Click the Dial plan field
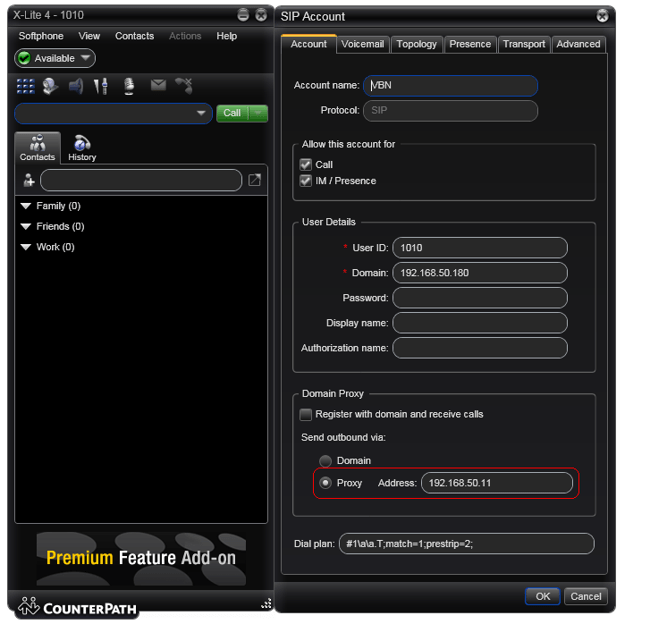This screenshot has width=650, height=624. point(467,544)
